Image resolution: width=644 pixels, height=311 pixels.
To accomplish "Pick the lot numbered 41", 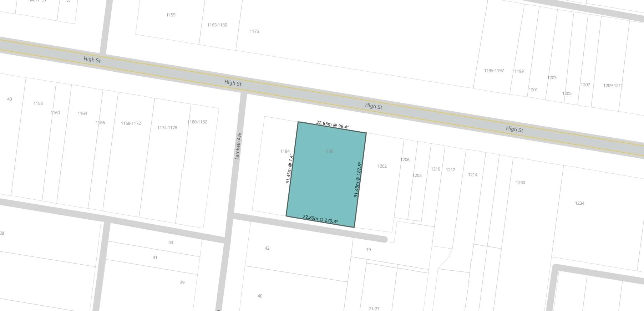I will click(155, 258).
